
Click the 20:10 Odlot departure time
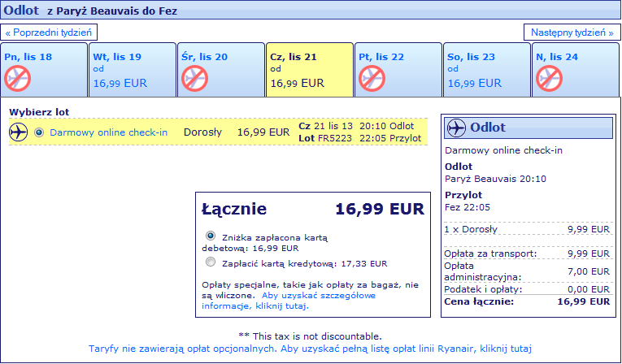point(387,126)
